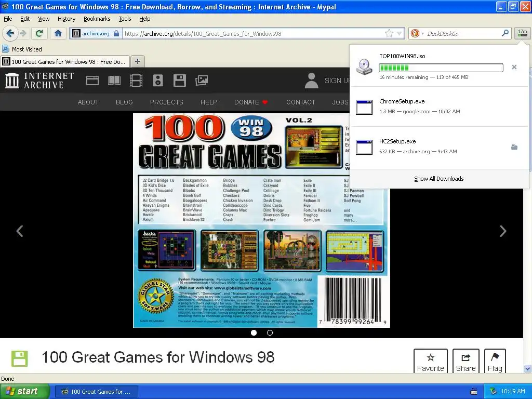Show the previous cover image

(20, 231)
